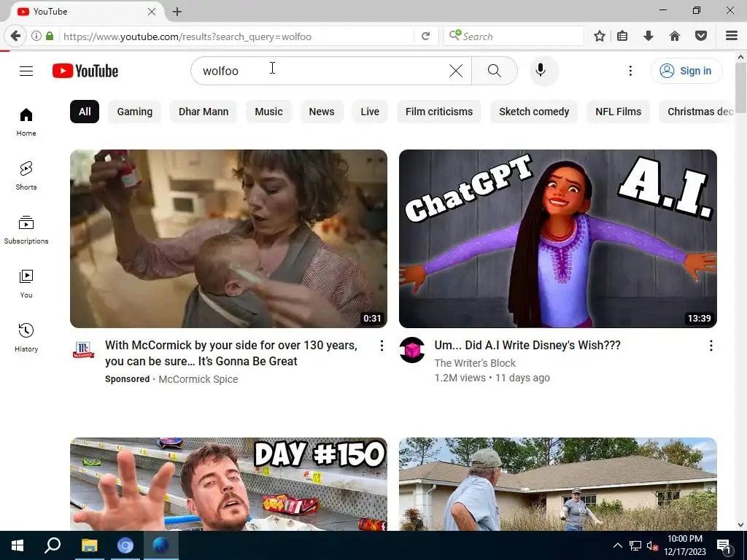Open the YouTube hamburger guide menu
Image resolution: width=747 pixels, height=560 pixels.
(x=26, y=71)
